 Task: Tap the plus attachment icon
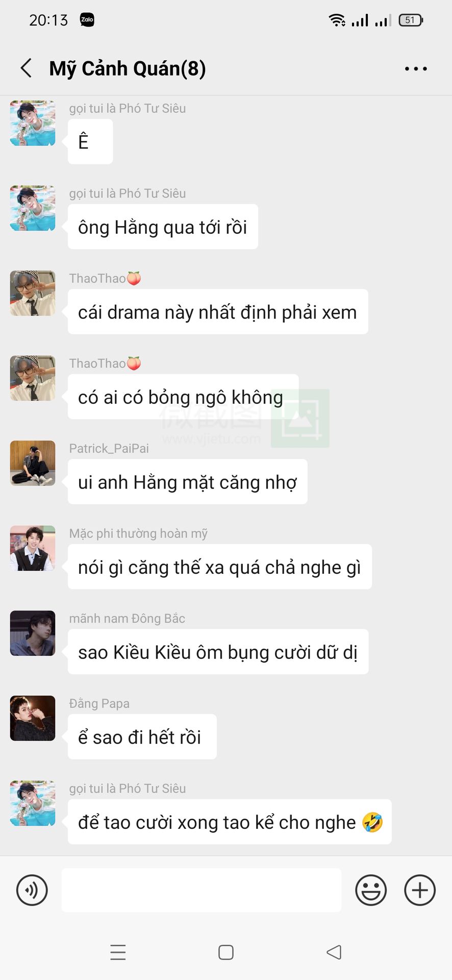(x=420, y=890)
